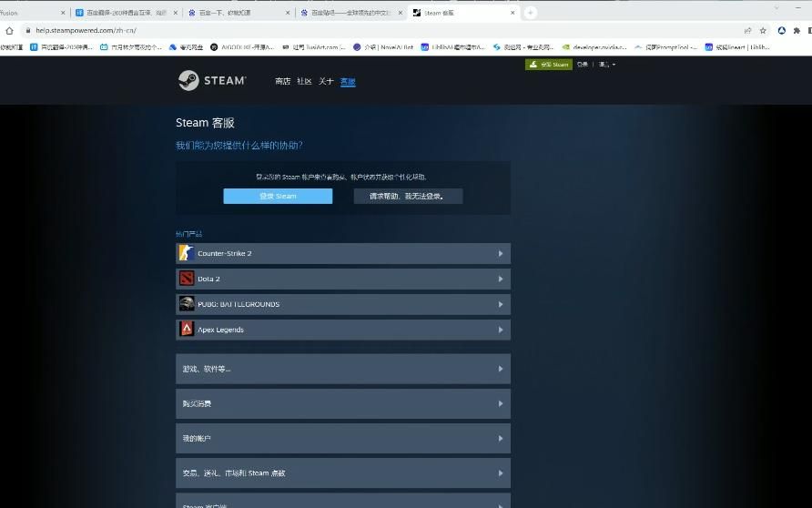Open the Apex Legends game icon
This screenshot has height=508, width=812.
point(187,329)
